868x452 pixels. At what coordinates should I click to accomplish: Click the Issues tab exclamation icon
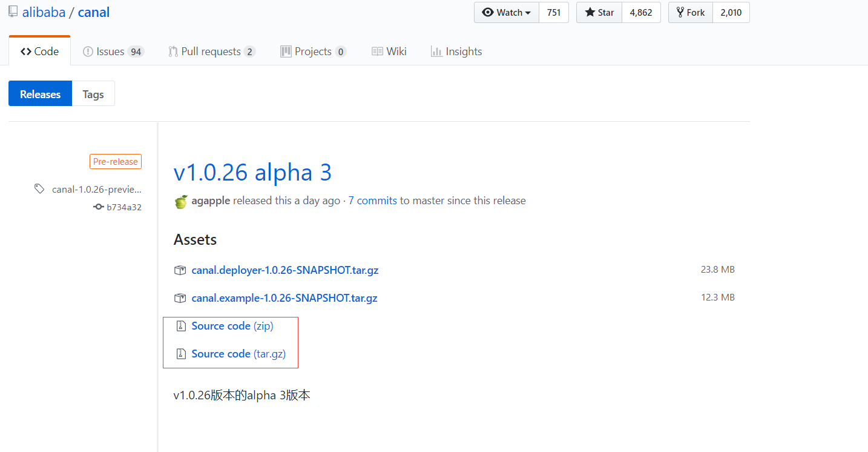point(88,52)
